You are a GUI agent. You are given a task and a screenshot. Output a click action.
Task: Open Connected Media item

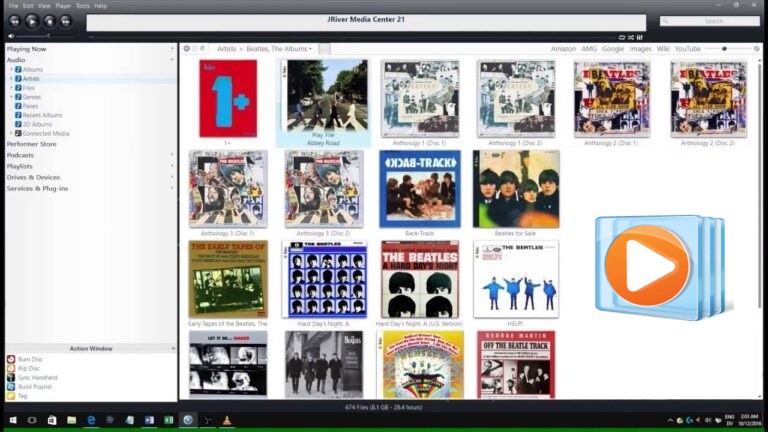point(46,133)
